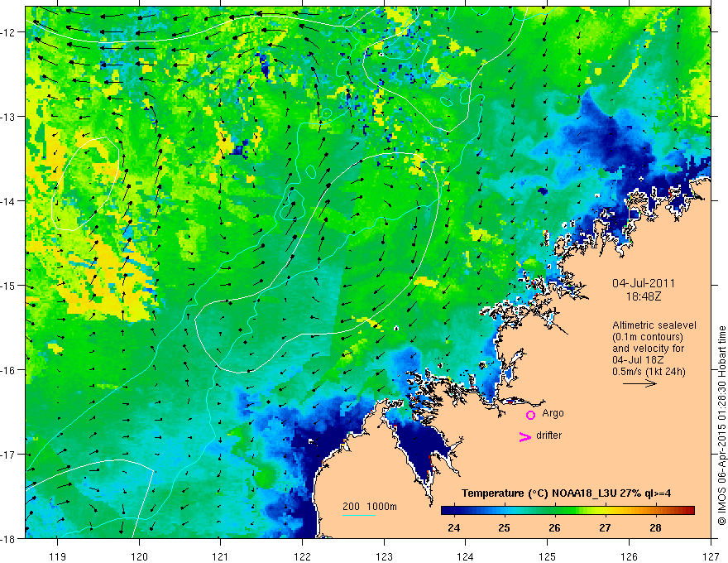Click the "Altimetric sealevel" legend text

click(654, 325)
